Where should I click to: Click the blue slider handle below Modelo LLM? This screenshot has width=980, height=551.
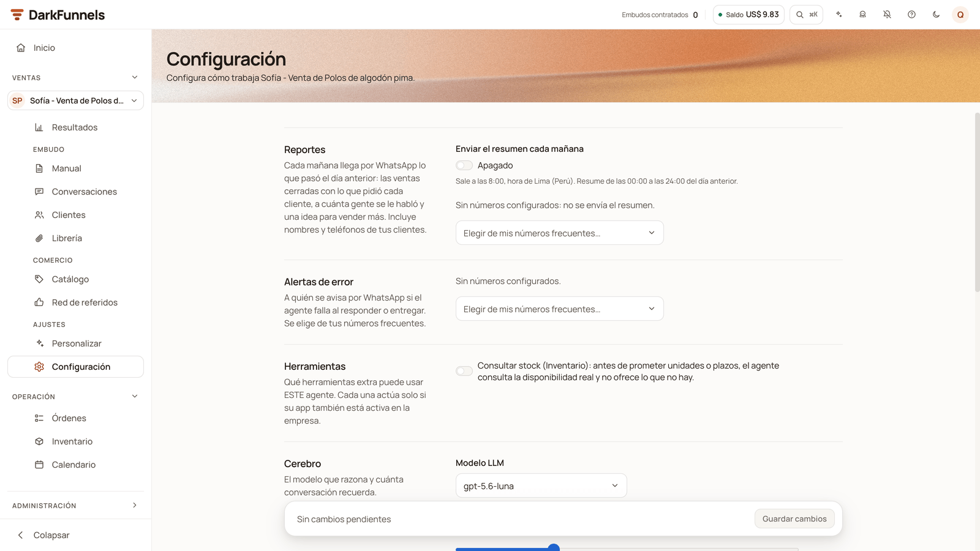coord(554,548)
